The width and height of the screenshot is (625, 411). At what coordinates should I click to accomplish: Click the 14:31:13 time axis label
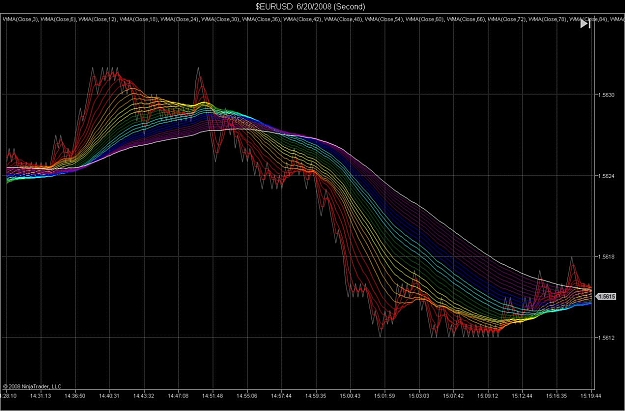pyautogui.click(x=41, y=396)
